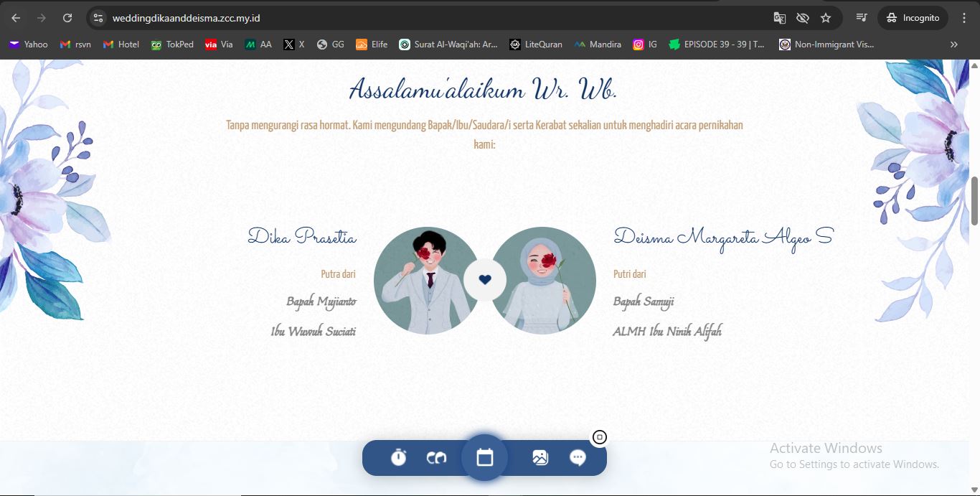
Task: Open the wishes chat bubble icon
Action: (x=578, y=457)
